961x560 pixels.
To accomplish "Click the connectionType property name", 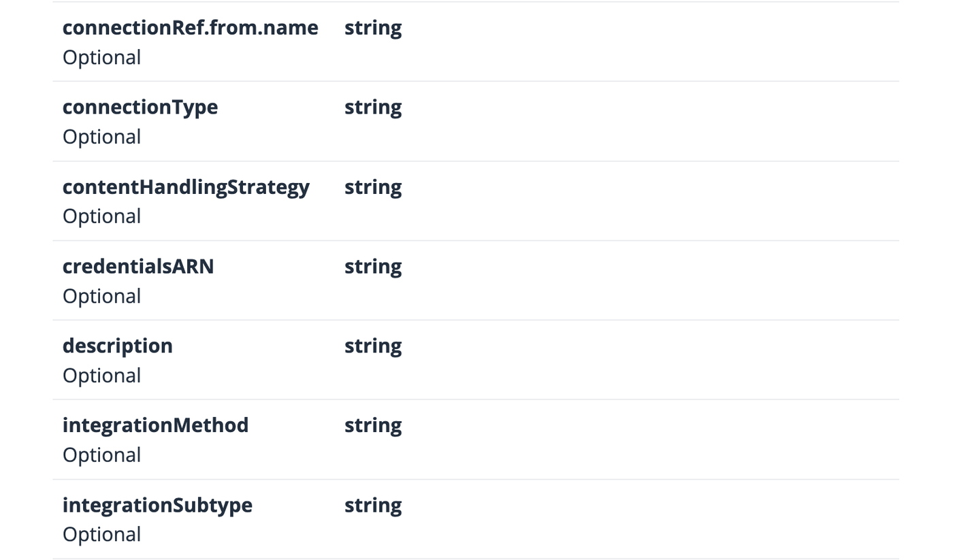I will click(140, 108).
